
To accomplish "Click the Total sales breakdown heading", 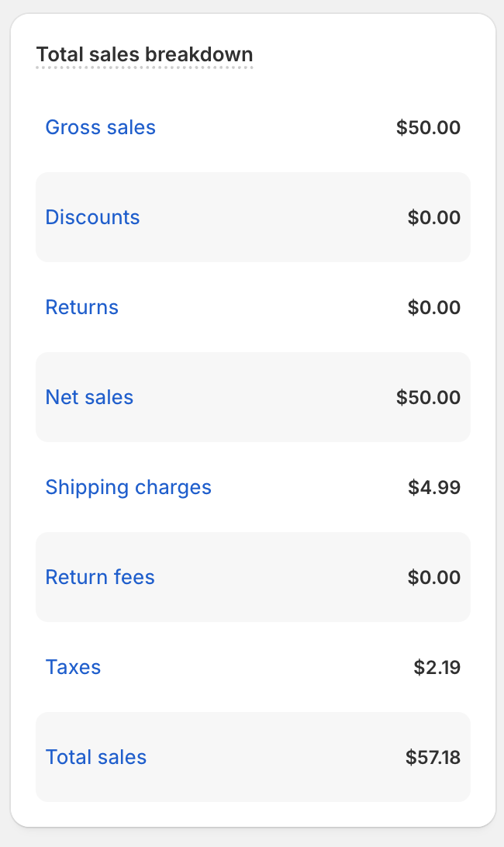I will coord(144,55).
